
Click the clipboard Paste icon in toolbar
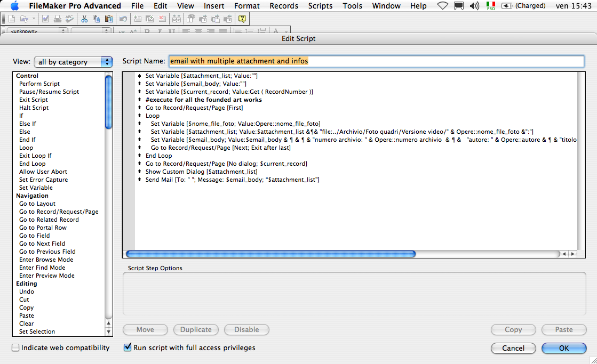108,19
